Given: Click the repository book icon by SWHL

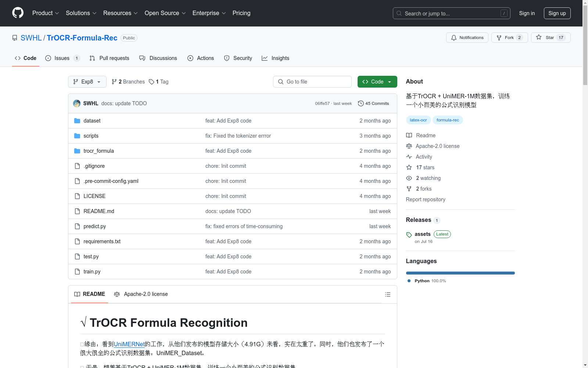Looking at the screenshot, I should (15, 38).
